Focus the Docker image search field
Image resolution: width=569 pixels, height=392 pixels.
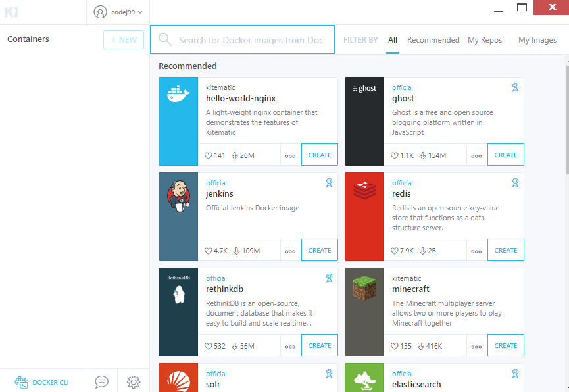[243, 39]
